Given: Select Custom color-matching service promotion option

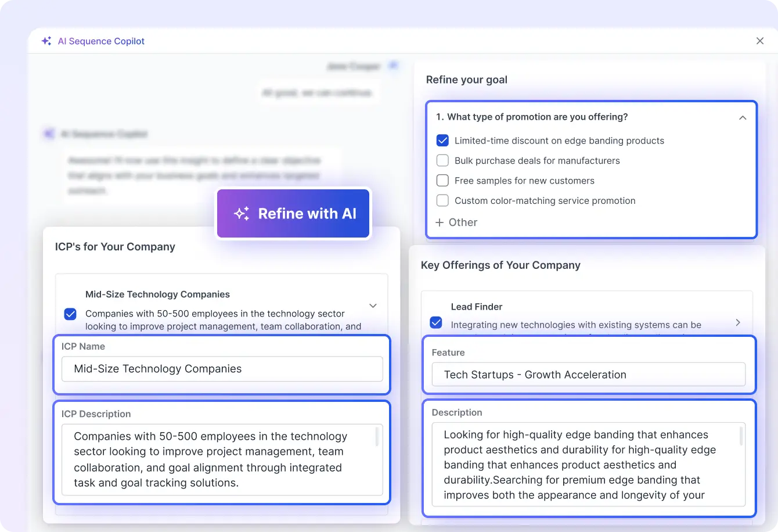Looking at the screenshot, I should pyautogui.click(x=442, y=201).
